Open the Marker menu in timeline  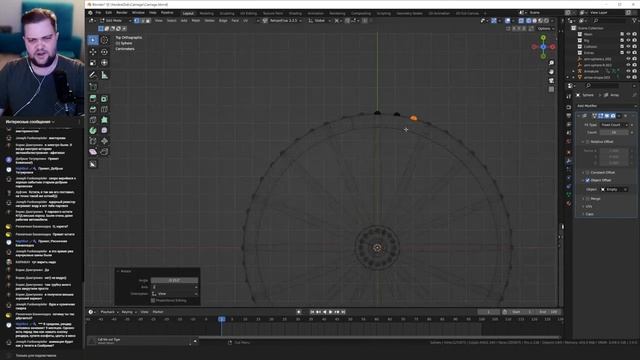[x=158, y=312]
